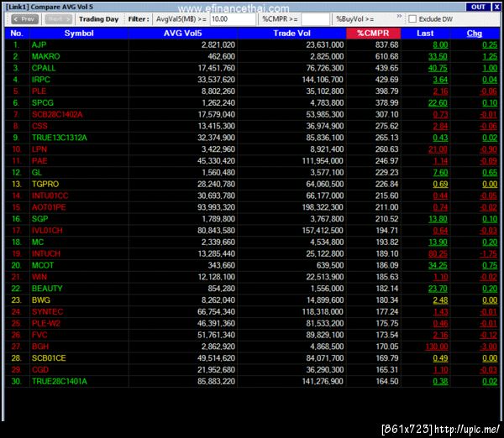Viewport: 504px width, 438px height.
Task: Expand the toolbar overflow chevron
Action: click(399, 16)
